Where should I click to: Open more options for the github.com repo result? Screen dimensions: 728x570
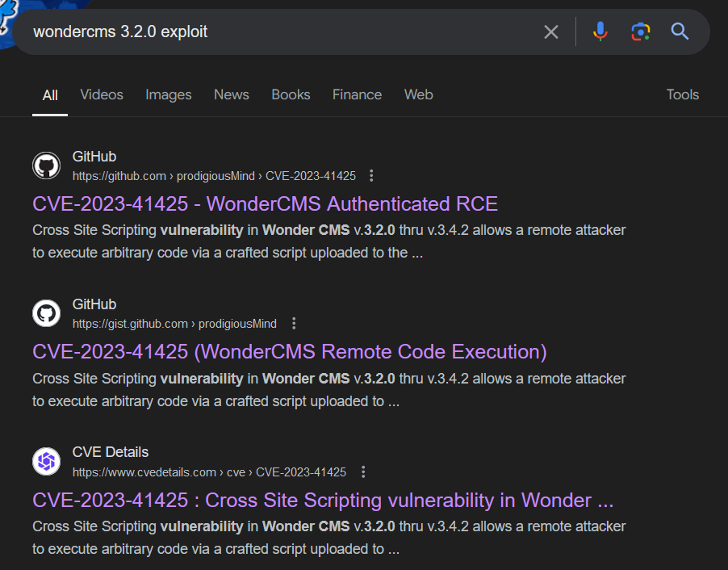371,175
